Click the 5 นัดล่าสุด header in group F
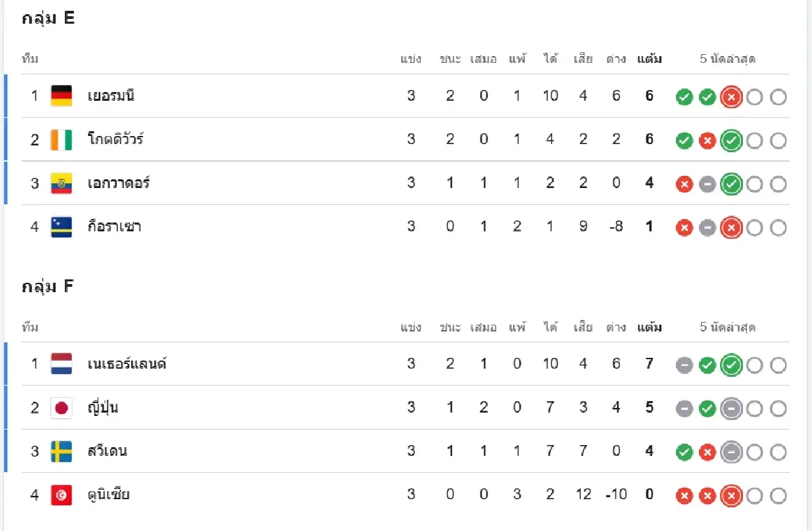 pyautogui.click(x=727, y=327)
